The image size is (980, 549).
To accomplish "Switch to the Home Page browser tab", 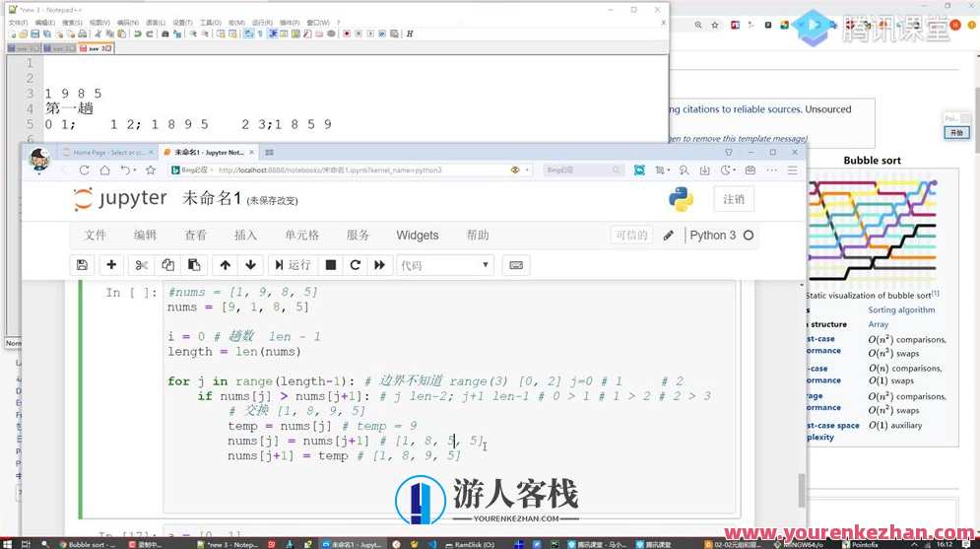I will pyautogui.click(x=107, y=153).
